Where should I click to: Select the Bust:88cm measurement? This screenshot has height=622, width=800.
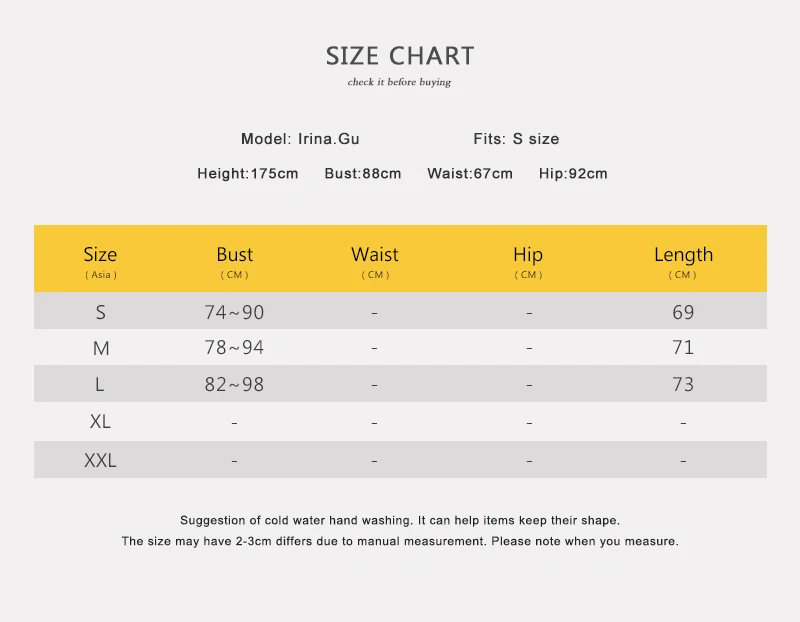tap(363, 173)
